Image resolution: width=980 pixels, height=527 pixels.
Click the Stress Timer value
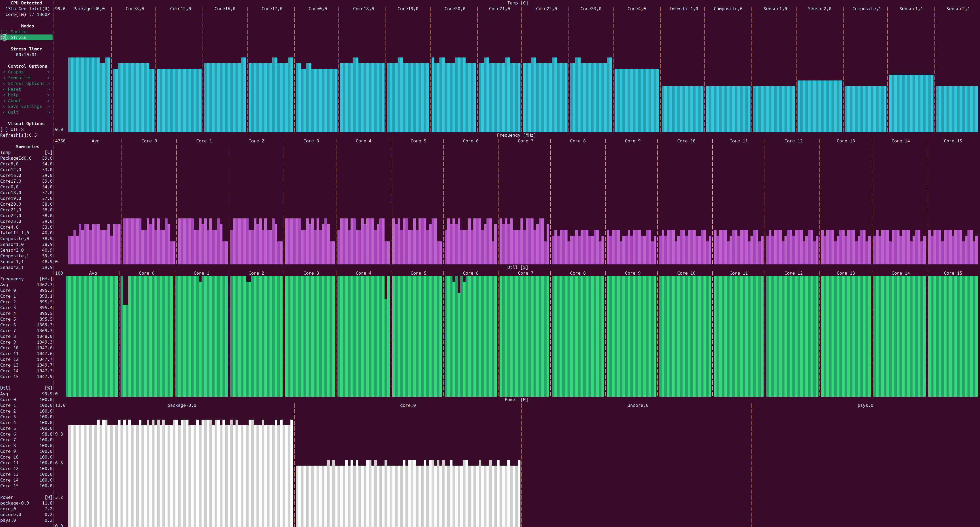pos(26,55)
